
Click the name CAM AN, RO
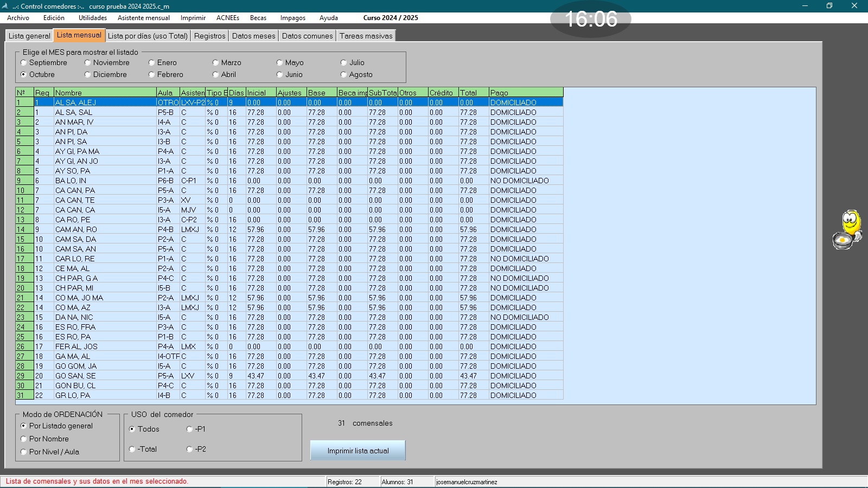(76, 229)
